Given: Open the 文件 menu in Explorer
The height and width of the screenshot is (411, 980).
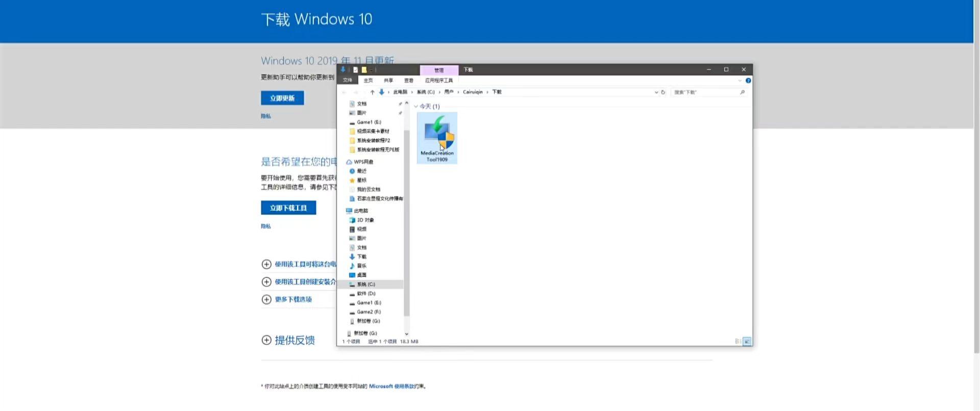Looking at the screenshot, I should click(348, 80).
